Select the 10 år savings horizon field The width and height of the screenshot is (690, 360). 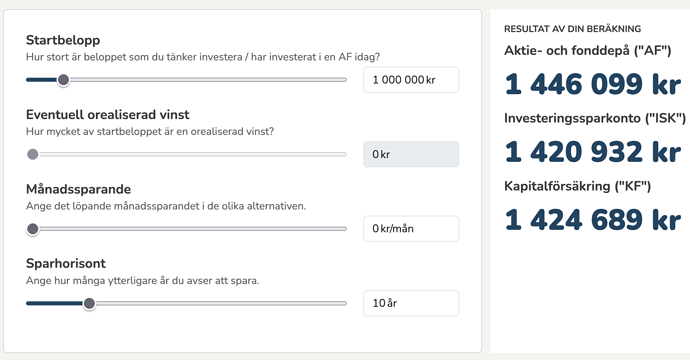pyautogui.click(x=411, y=303)
